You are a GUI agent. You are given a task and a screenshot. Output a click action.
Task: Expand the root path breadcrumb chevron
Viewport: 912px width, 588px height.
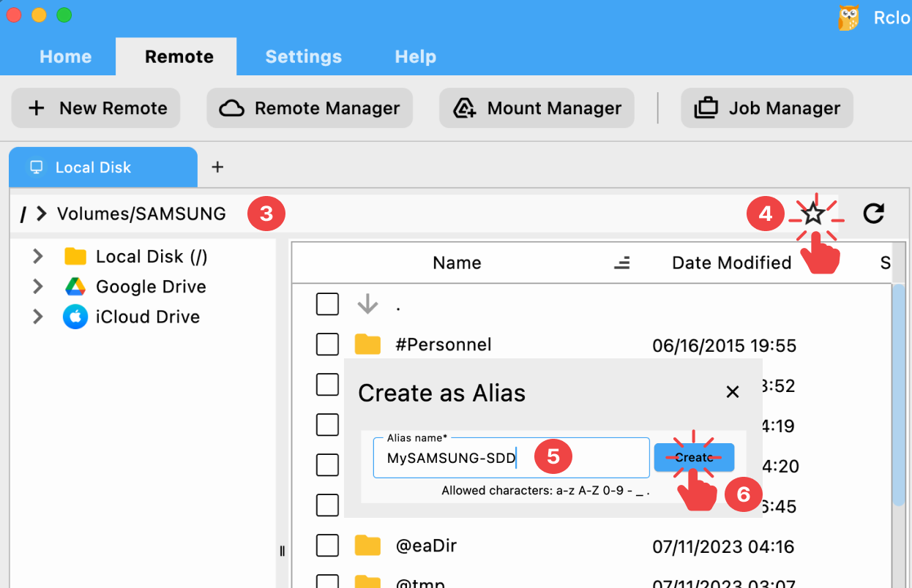pos(42,213)
